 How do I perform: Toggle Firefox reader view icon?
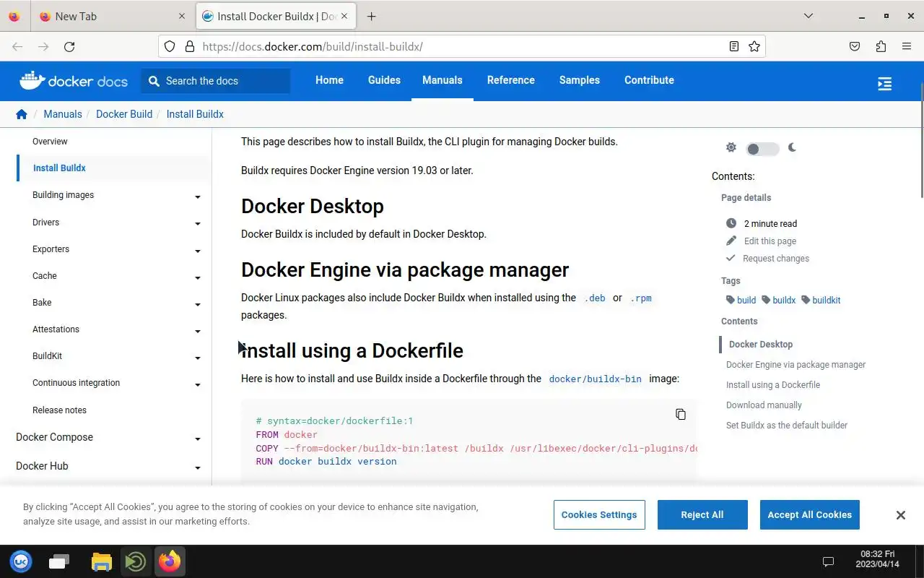click(x=733, y=46)
